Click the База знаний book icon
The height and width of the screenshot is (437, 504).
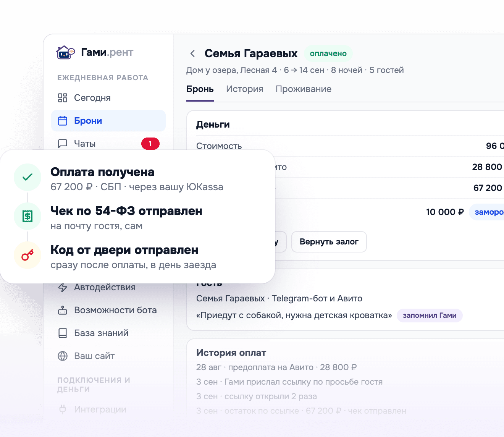click(x=63, y=333)
